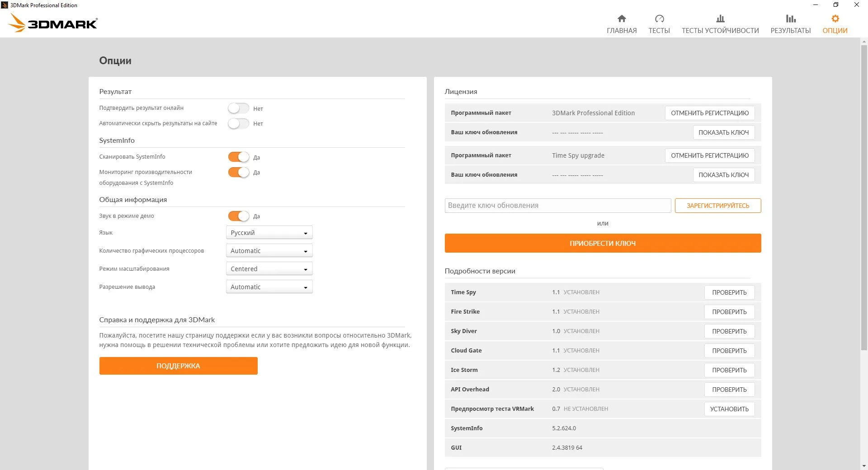Expand Режим масштабирования dropdown showing Centered
Image resolution: width=868 pixels, height=470 pixels.
click(x=269, y=269)
